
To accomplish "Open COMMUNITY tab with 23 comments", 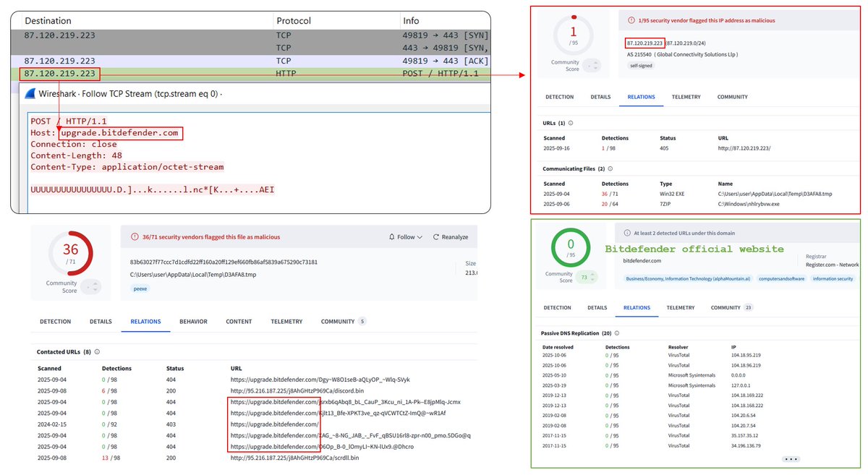I will pyautogui.click(x=732, y=308).
